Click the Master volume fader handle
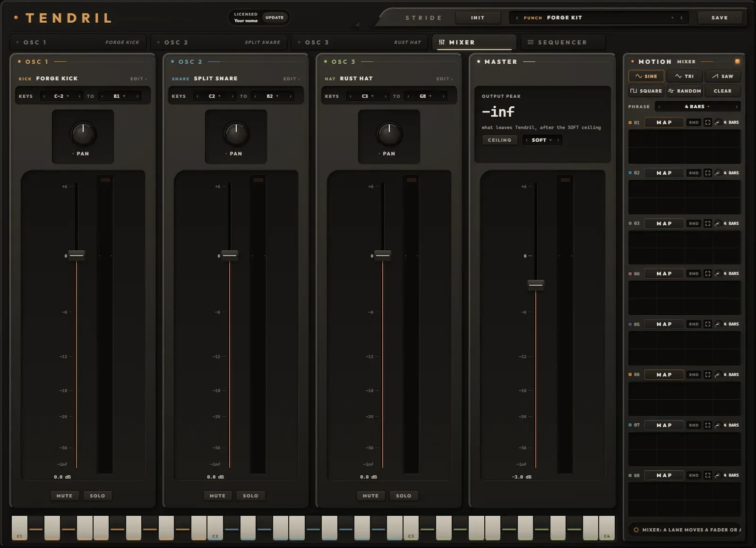 pos(536,285)
